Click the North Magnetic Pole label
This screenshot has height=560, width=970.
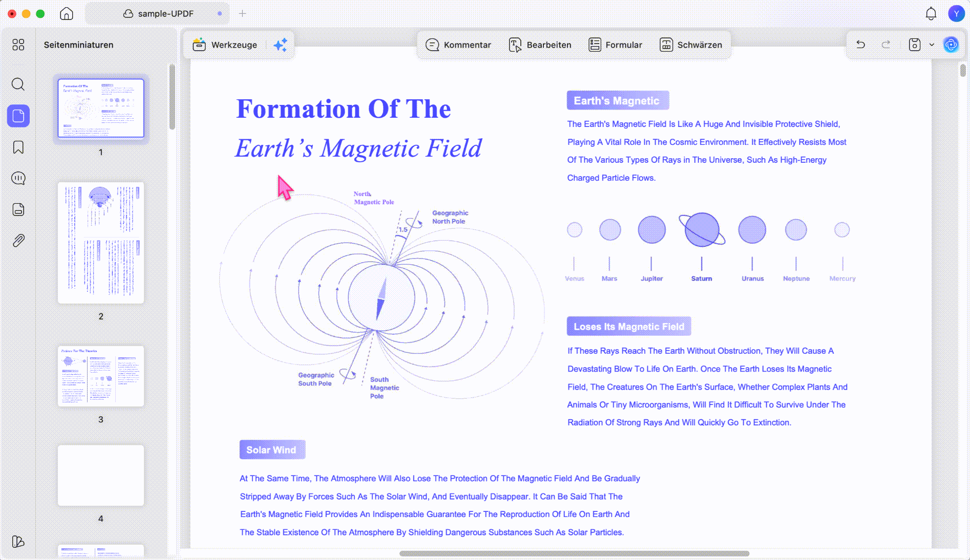(x=373, y=198)
